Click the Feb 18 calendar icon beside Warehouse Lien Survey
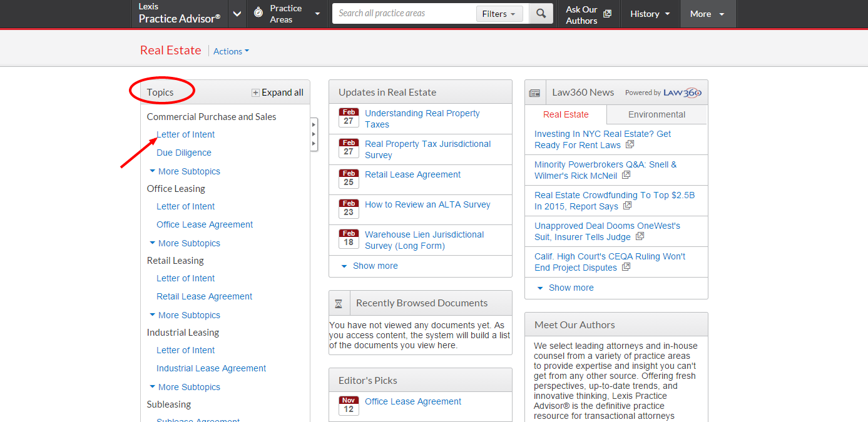This screenshot has height=422, width=868. [349, 239]
